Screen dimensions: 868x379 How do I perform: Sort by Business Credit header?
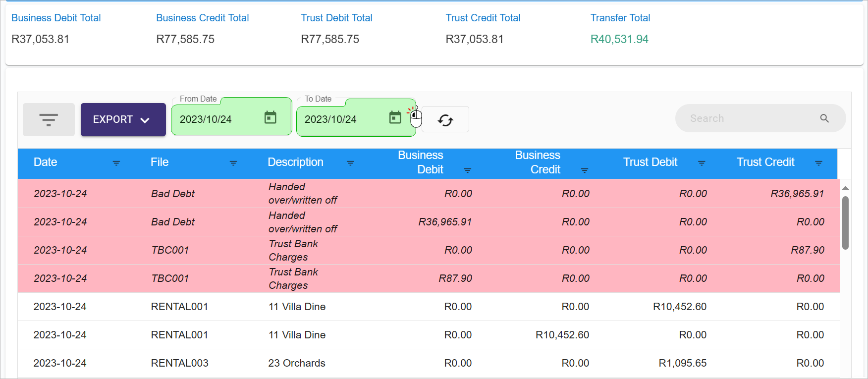click(x=538, y=162)
